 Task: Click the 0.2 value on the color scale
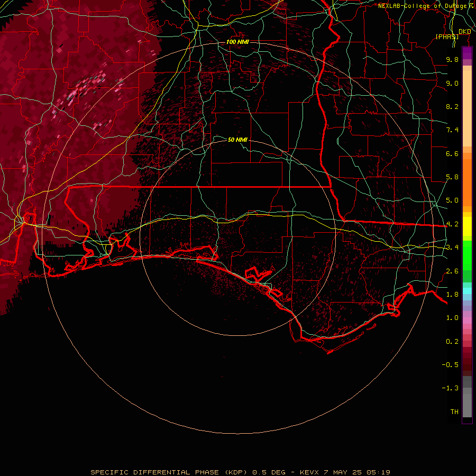(452, 342)
